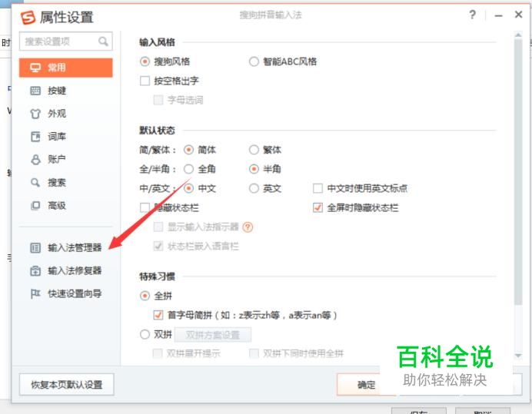
Task: Uncheck 全屏时隐藏状态栏 checkbox
Action: pos(318,207)
